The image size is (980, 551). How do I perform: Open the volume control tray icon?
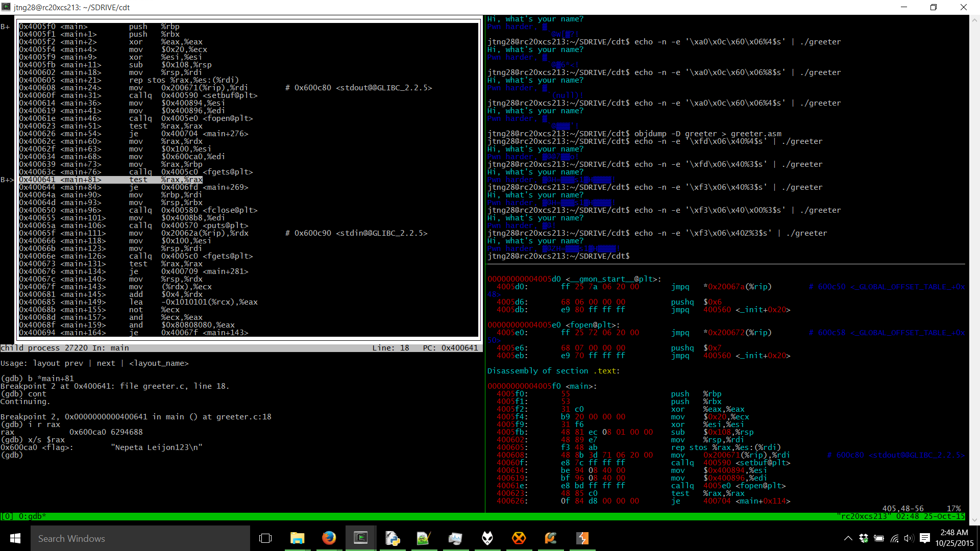pos(909,538)
